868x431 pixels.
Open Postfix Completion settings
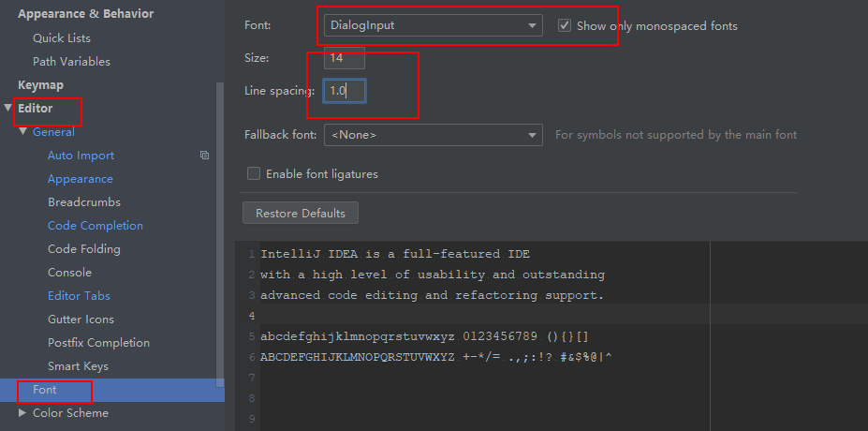(x=98, y=343)
